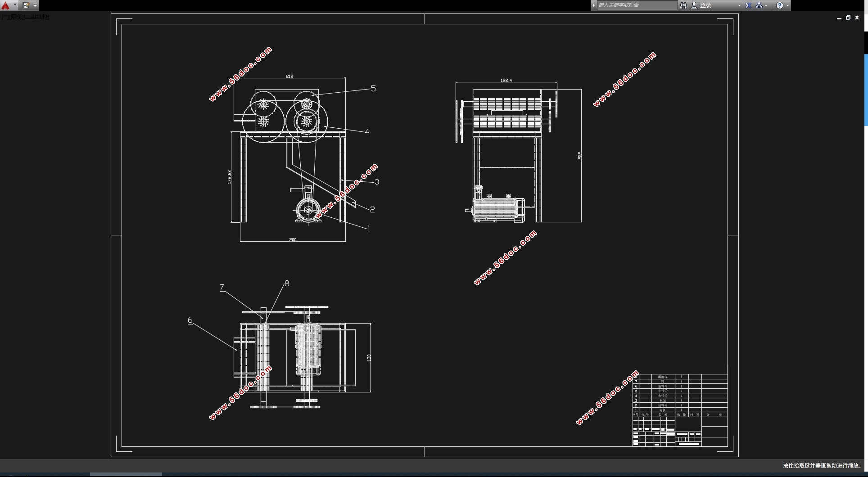Image resolution: width=868 pixels, height=477 pixels.
Task: Click the [-] viewport control
Action: (x=5, y=17)
